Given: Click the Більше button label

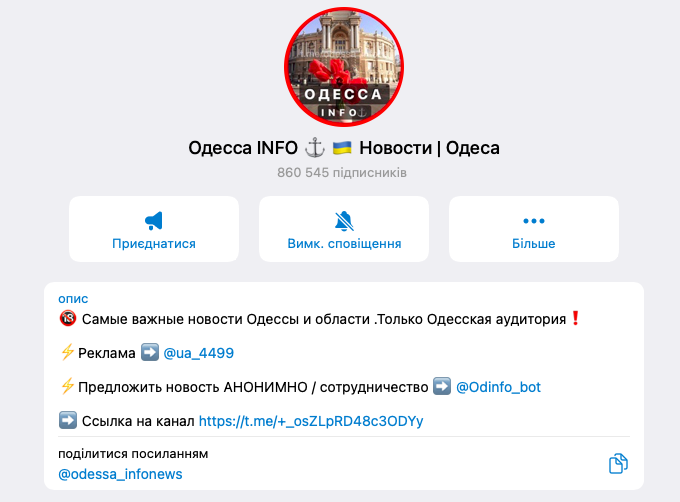Looking at the screenshot, I should [533, 244].
